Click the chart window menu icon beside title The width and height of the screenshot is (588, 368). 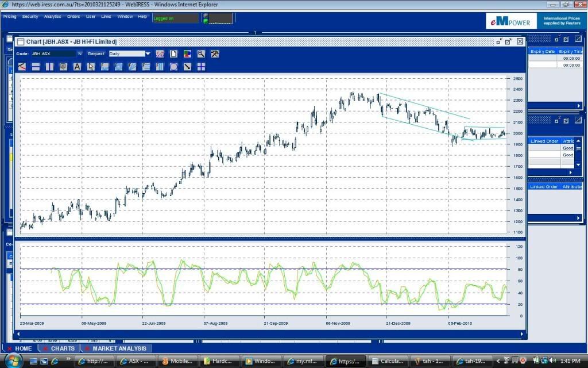pyautogui.click(x=21, y=41)
